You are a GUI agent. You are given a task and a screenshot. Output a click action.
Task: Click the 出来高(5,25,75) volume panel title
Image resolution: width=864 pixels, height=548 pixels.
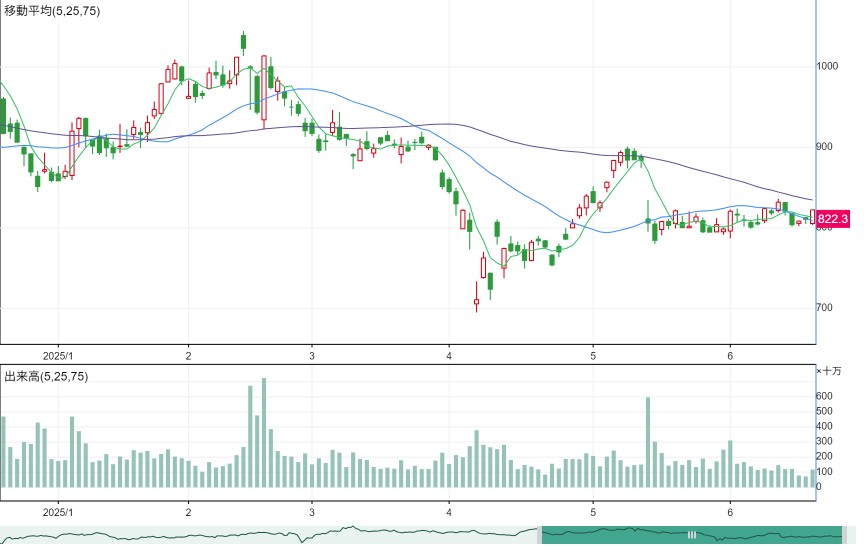pyautogui.click(x=46, y=376)
